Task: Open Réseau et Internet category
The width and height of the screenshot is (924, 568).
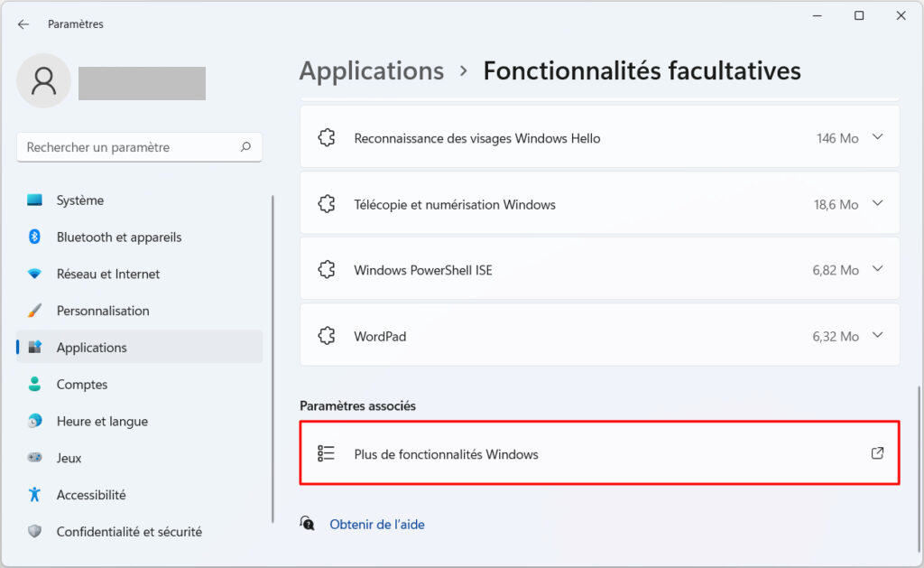Action: coord(139,274)
